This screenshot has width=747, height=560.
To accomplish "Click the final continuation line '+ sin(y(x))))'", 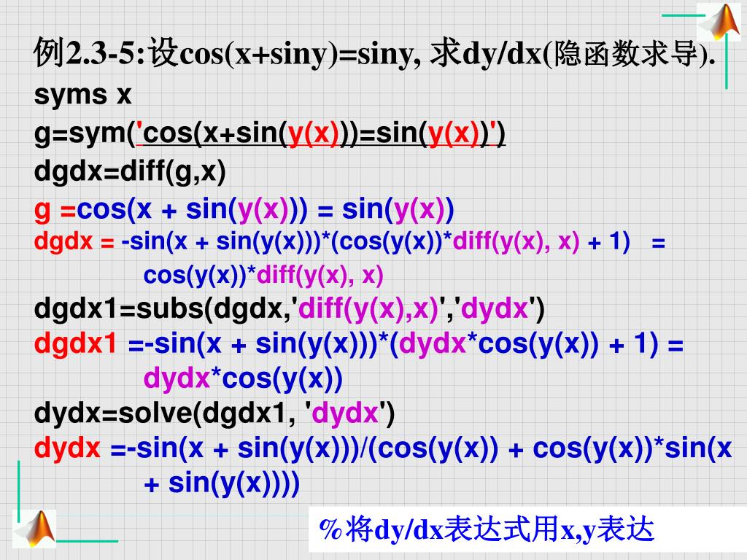I will point(222,483).
